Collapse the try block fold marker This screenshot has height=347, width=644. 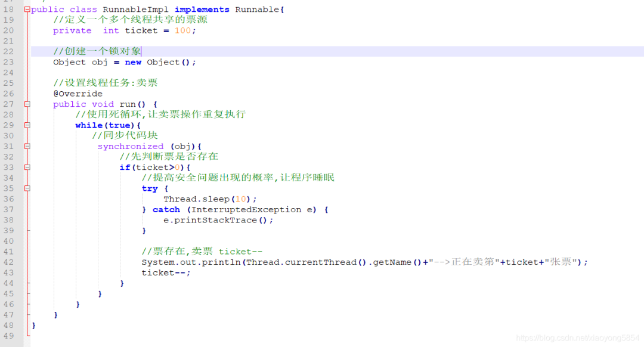click(x=27, y=188)
